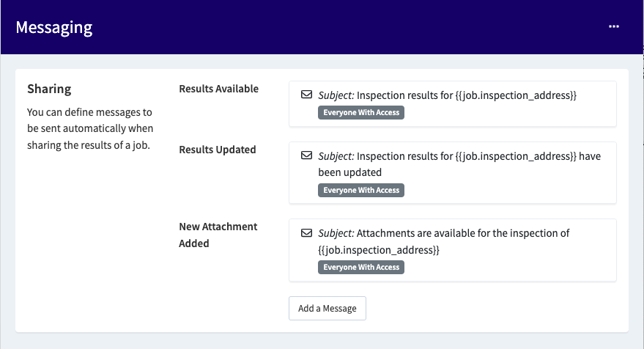Image resolution: width=644 pixels, height=349 pixels.
Task: Click the Messaging page title
Action: pos(54,28)
